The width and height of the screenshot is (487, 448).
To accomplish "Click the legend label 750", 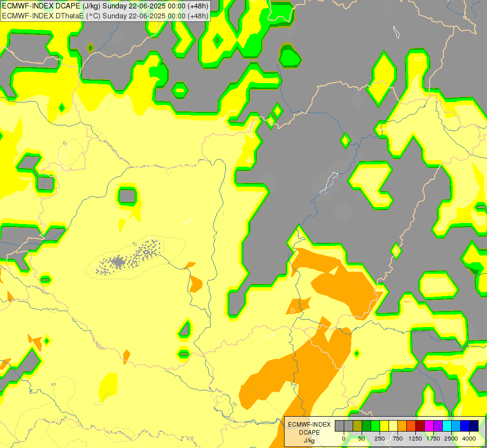I will (397, 439).
